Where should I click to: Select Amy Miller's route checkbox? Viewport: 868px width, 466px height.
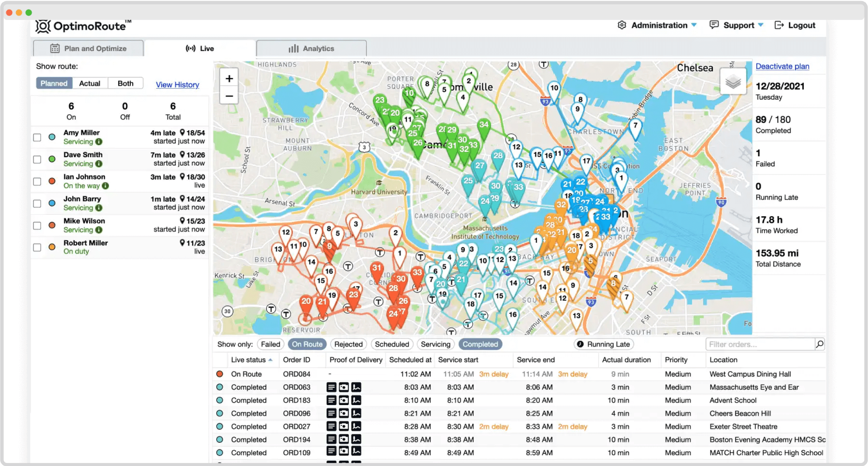(x=37, y=137)
